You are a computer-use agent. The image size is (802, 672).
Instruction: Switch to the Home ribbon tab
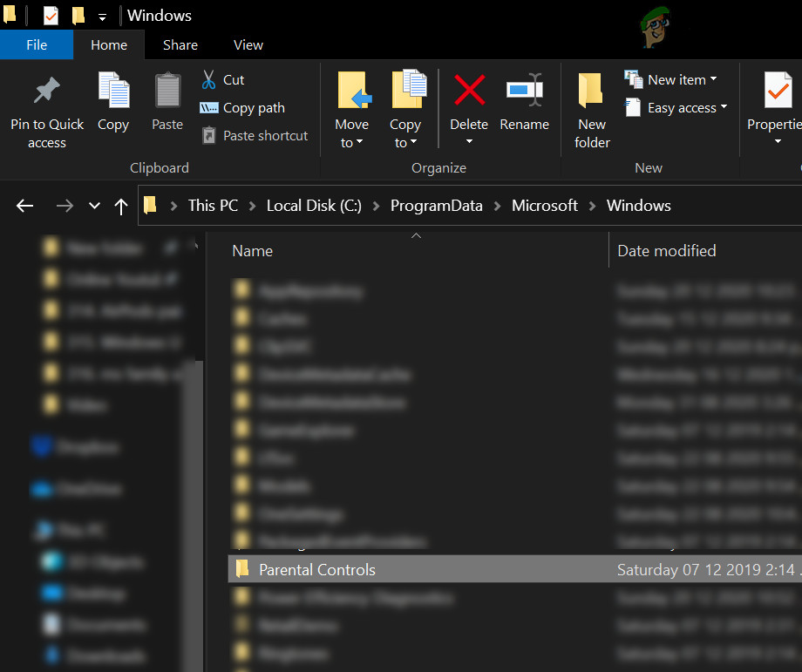tap(109, 45)
